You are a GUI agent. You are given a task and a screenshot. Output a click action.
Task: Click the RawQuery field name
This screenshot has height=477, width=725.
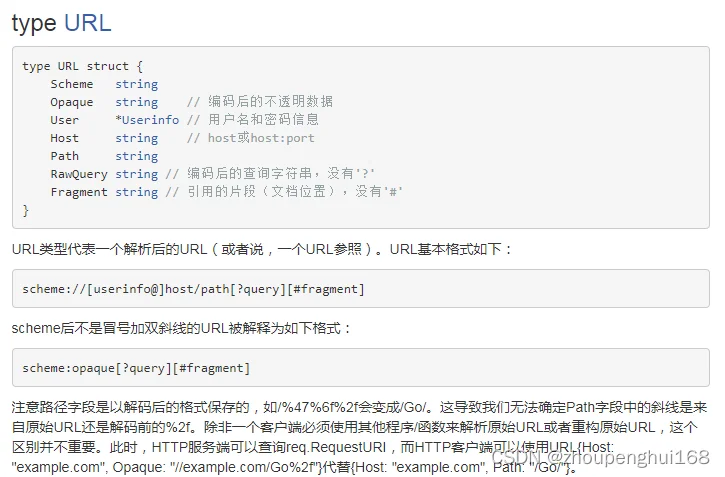coord(79,174)
